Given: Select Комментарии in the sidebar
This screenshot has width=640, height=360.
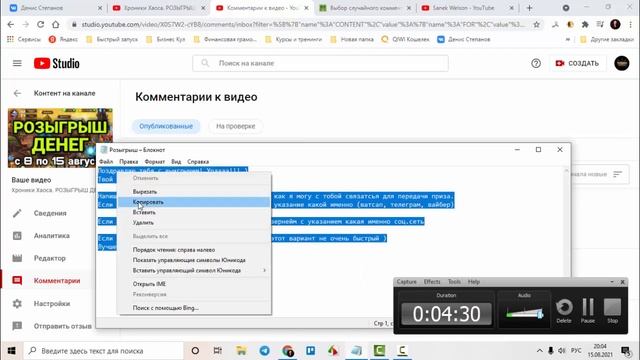Looking at the screenshot, I should pos(57,280).
